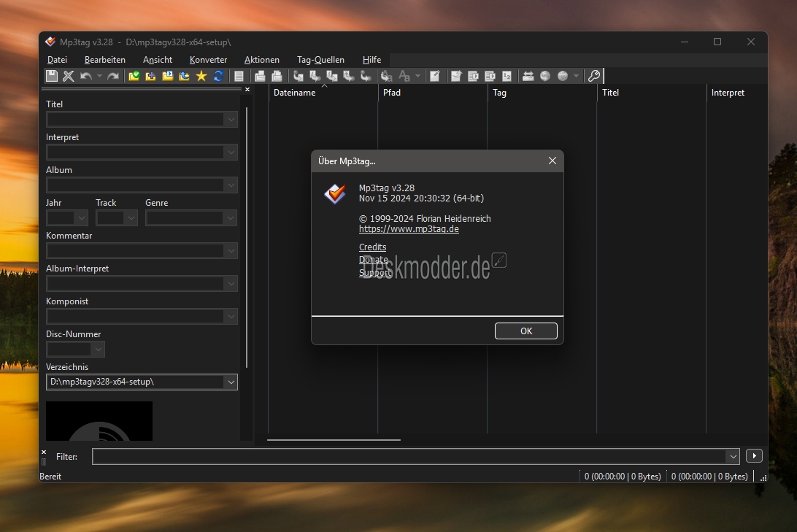The image size is (797, 532).
Task: Open the Tag-Quellen menu
Action: point(320,59)
